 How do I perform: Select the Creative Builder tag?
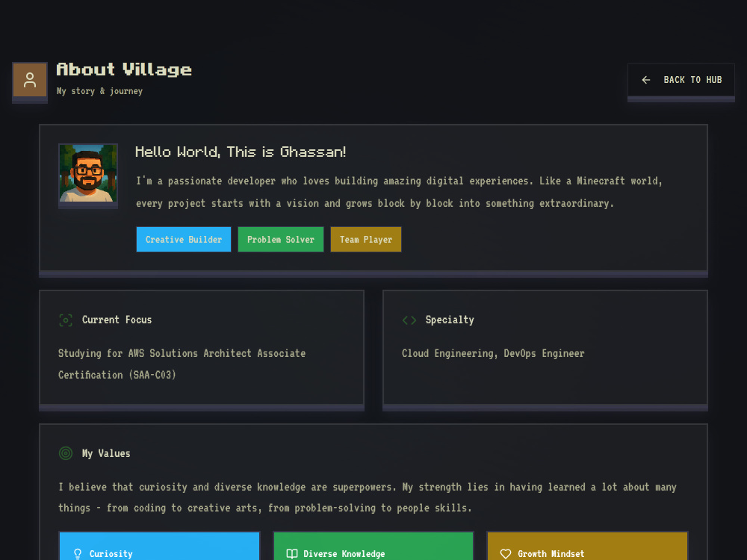(x=184, y=239)
